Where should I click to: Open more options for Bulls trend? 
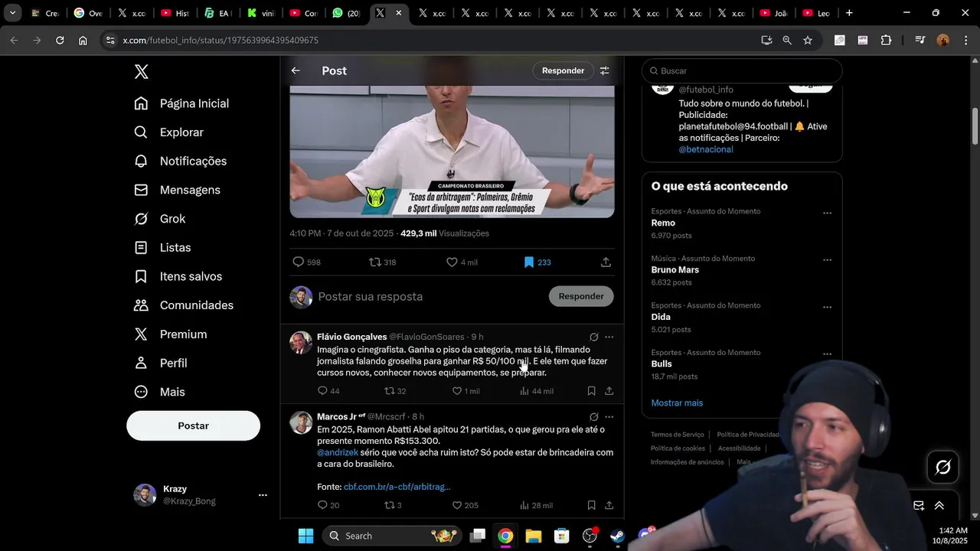click(827, 354)
